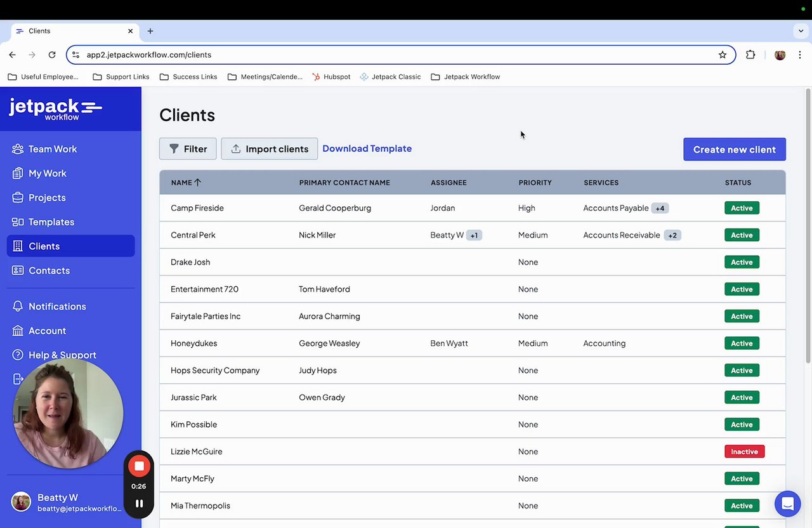
Task: Open the Projects section
Action: 47,197
